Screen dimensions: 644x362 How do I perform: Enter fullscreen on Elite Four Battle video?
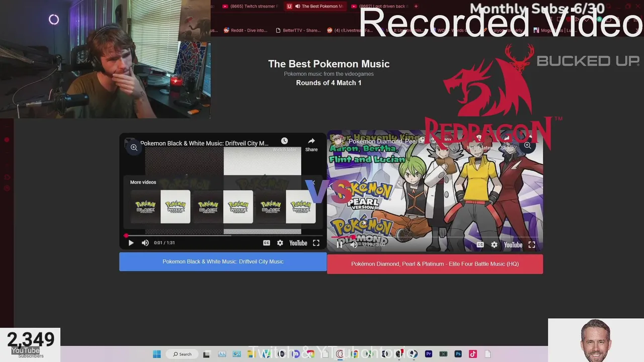click(531, 245)
